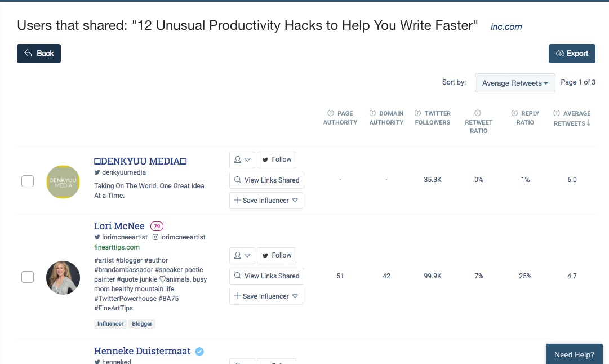Expand the Save Influencer dropdown arrow for Lori McNee
The width and height of the screenshot is (609, 364).
295,296
